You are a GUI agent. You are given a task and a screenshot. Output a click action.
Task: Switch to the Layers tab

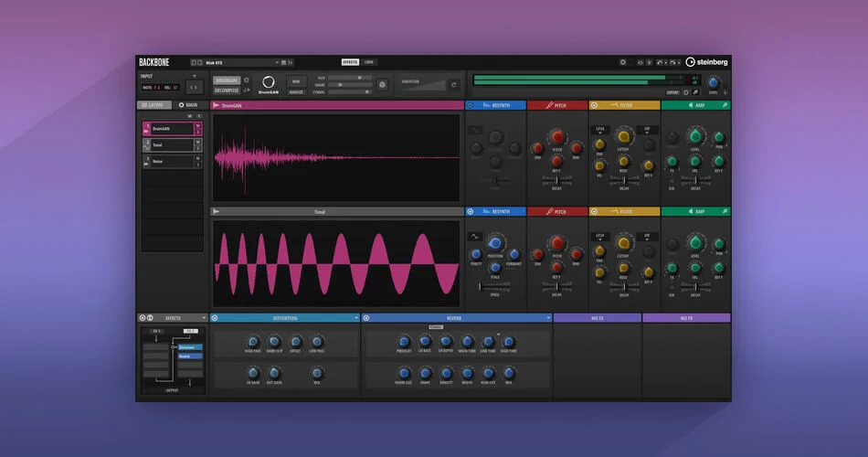(x=154, y=105)
